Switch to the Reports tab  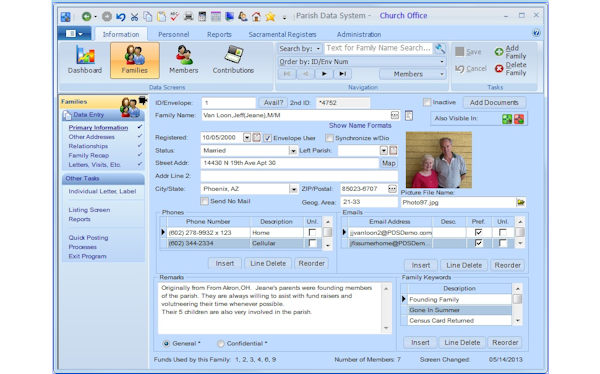click(x=219, y=34)
